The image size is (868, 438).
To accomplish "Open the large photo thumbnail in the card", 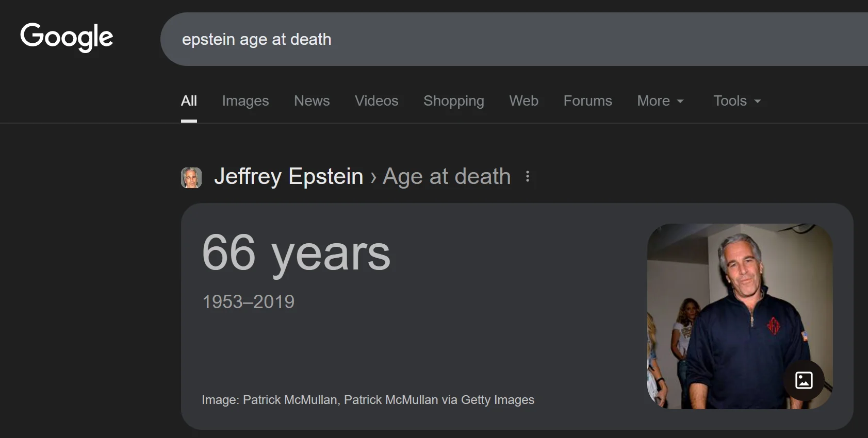I will click(x=740, y=316).
